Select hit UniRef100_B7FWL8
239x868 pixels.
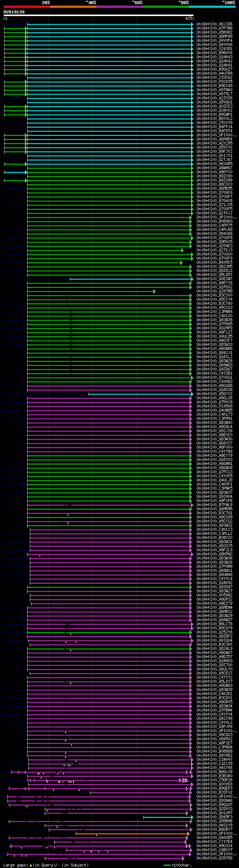tap(214, 505)
